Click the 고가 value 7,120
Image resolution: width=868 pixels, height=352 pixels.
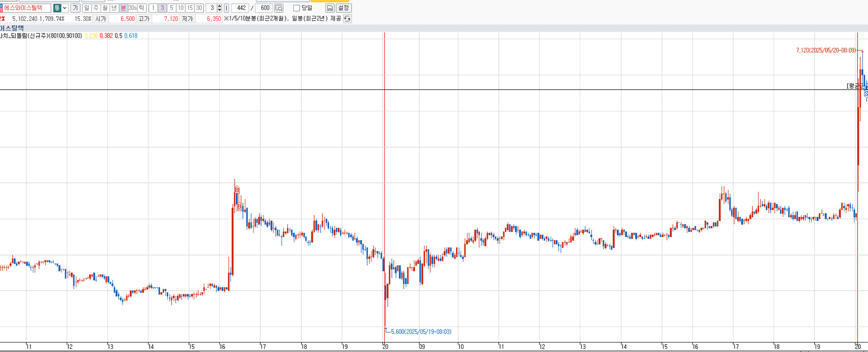click(x=171, y=19)
